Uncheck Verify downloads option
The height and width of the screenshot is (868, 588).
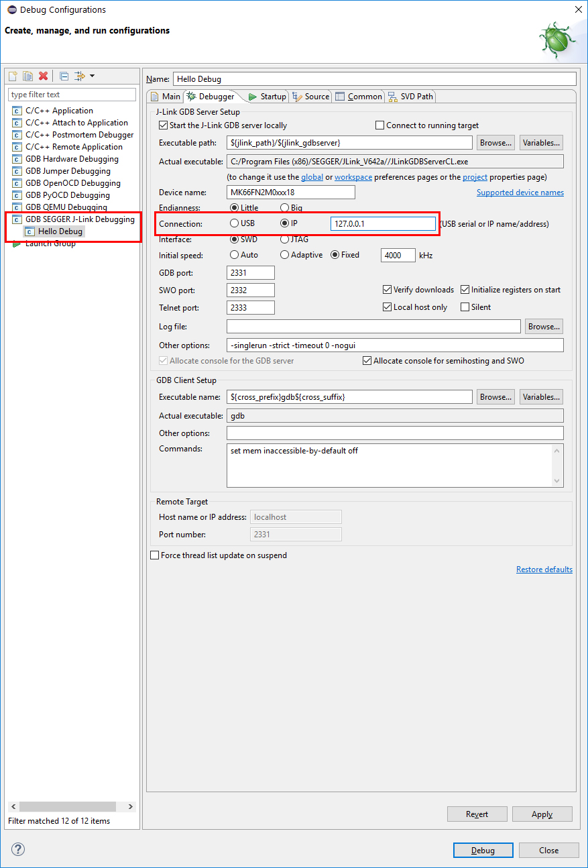click(388, 289)
